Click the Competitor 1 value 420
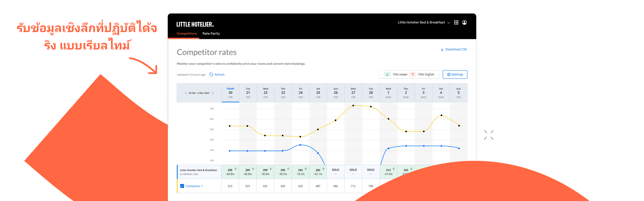This screenshot has height=201, width=644. (x=300, y=186)
